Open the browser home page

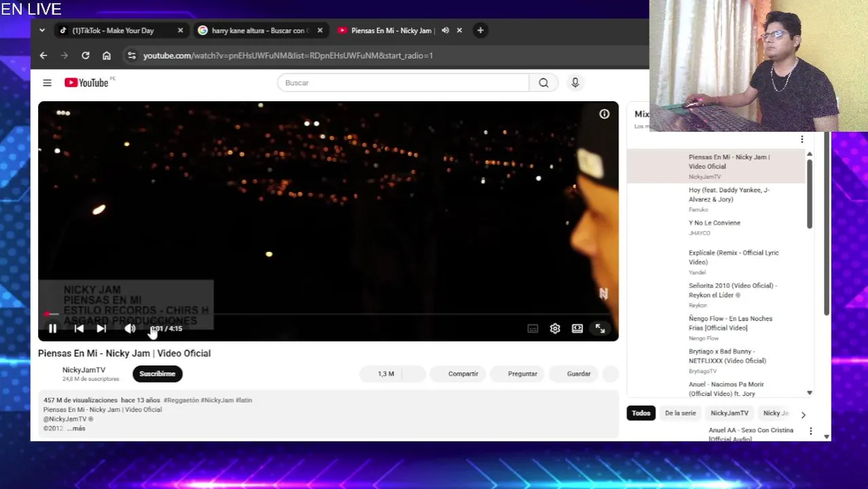pos(107,56)
